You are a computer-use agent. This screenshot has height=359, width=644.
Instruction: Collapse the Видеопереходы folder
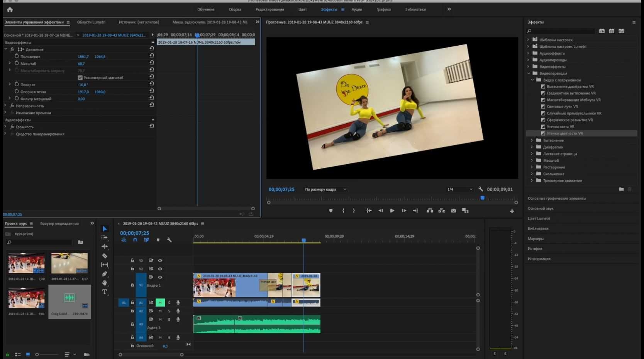coord(529,73)
